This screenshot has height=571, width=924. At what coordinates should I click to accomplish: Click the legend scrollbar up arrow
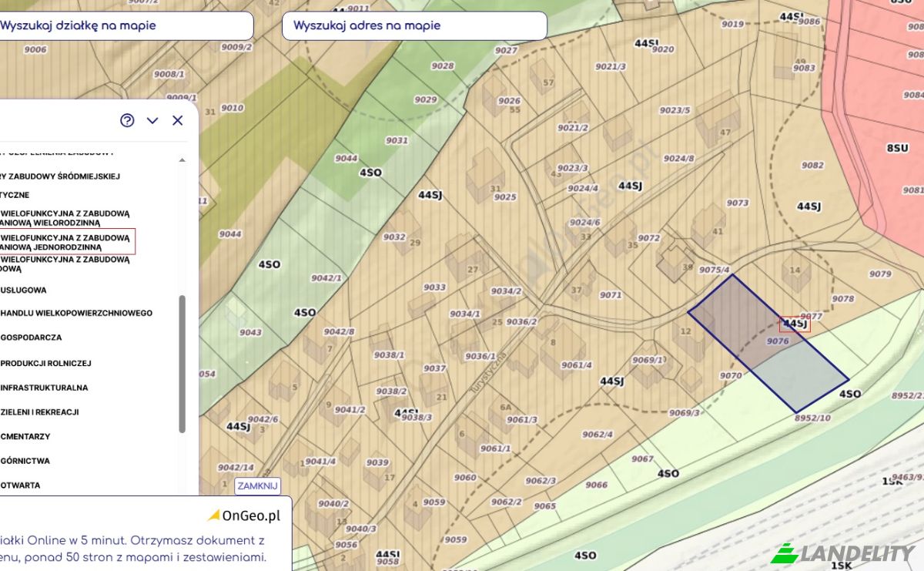click(182, 160)
